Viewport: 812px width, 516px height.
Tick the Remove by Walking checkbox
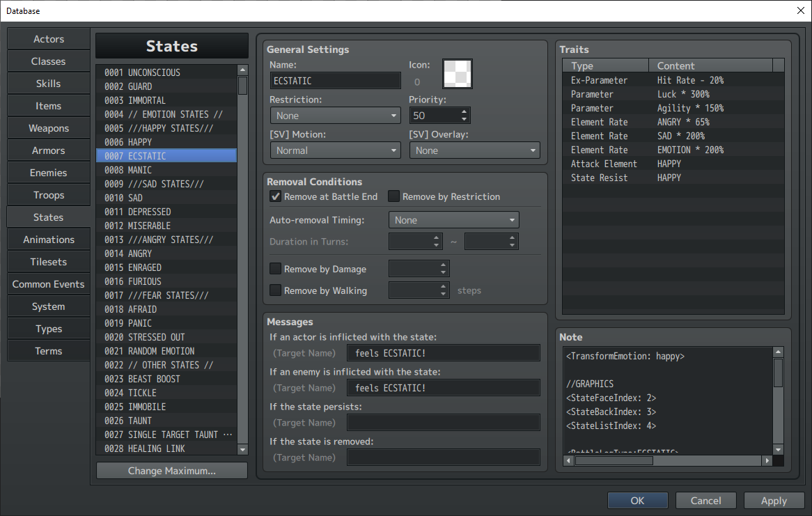[276, 290]
